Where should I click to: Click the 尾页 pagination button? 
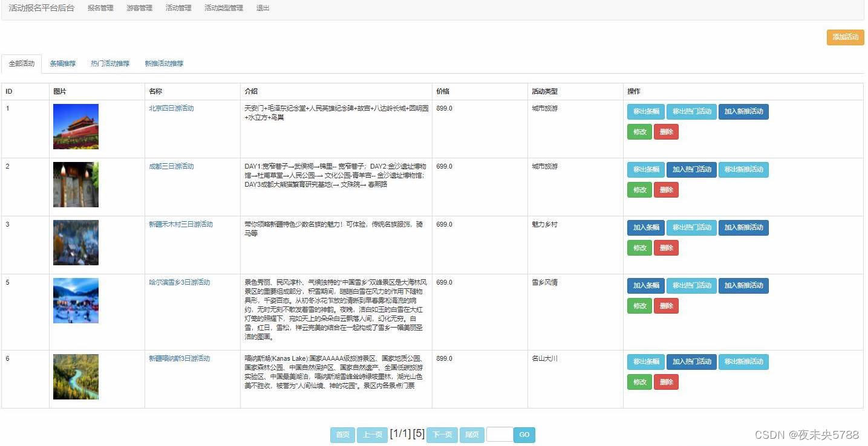click(x=472, y=435)
